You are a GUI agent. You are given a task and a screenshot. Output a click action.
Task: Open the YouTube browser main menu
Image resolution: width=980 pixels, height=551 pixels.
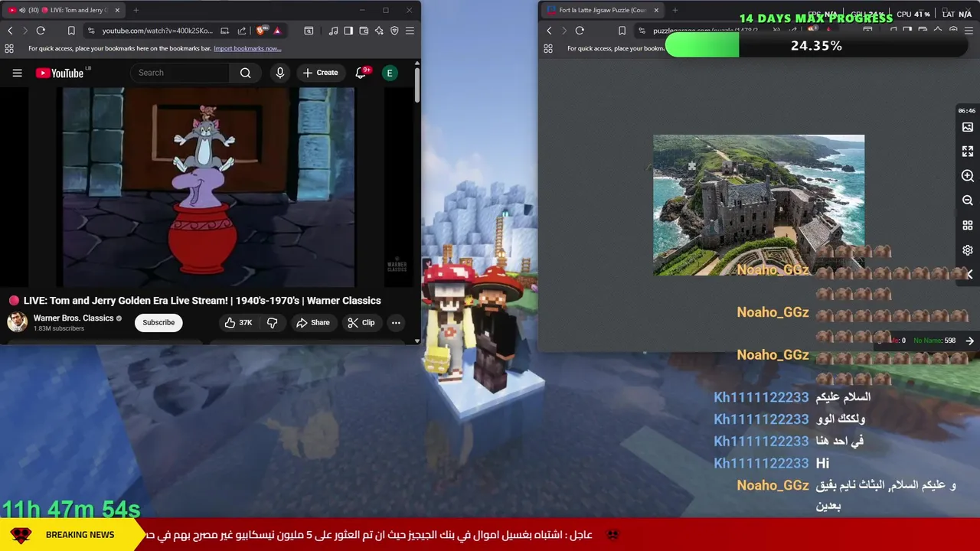410,31
